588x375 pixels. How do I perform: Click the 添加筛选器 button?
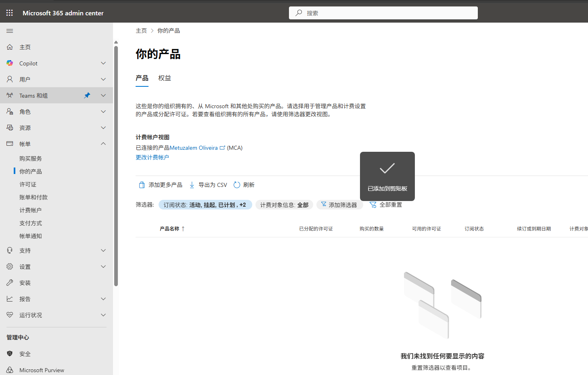(x=339, y=205)
